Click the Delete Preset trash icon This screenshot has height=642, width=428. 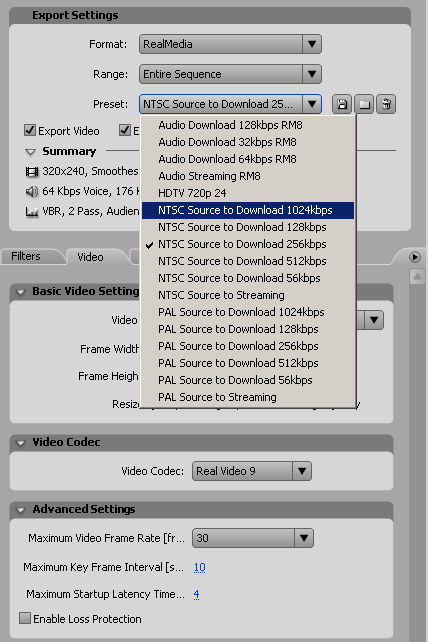pos(386,104)
